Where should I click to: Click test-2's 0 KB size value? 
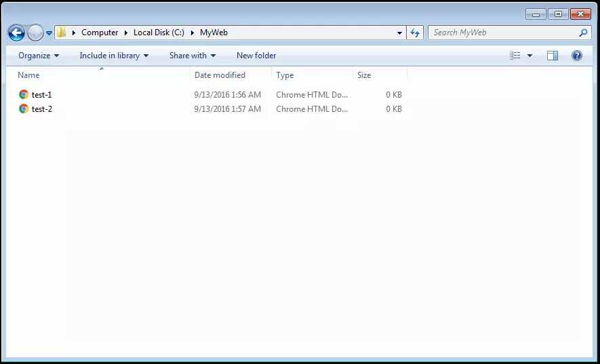(x=394, y=109)
